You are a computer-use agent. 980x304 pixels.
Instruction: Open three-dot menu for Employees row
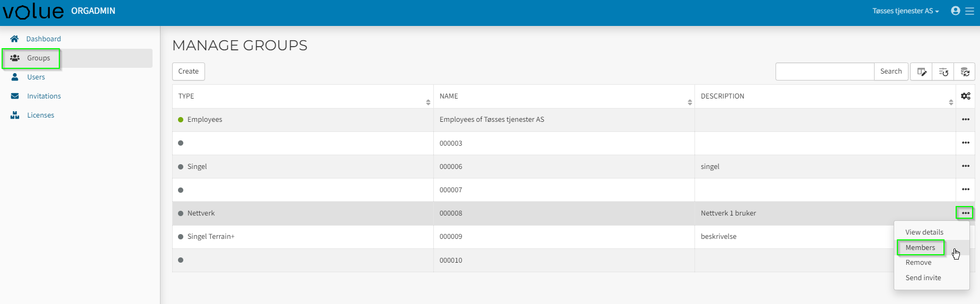click(965, 120)
